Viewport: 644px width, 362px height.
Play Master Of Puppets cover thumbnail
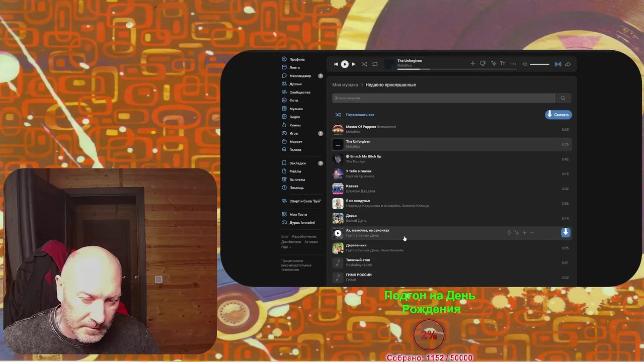(x=338, y=129)
